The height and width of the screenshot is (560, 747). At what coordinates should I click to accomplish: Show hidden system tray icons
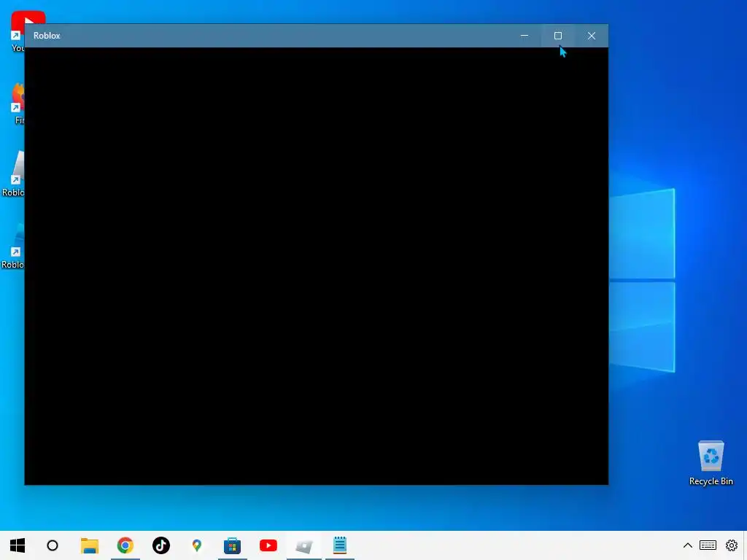687,545
